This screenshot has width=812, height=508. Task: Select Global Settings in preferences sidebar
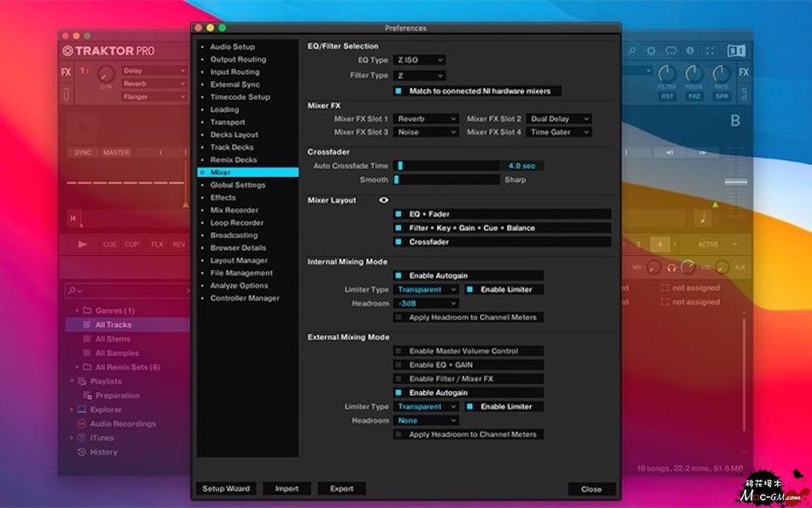(237, 185)
